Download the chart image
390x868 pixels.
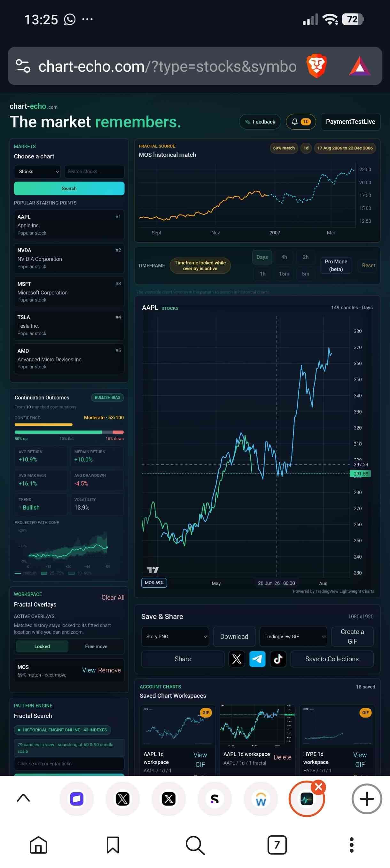point(234,637)
